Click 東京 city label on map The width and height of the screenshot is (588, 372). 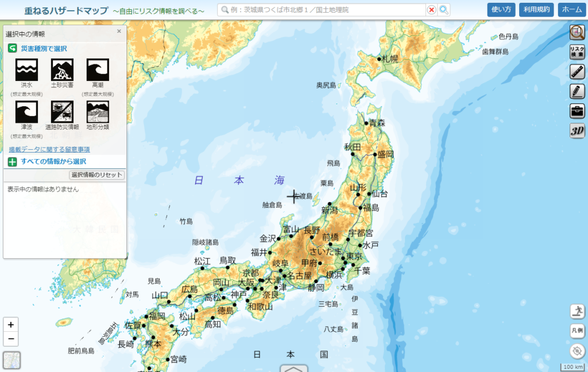(354, 257)
